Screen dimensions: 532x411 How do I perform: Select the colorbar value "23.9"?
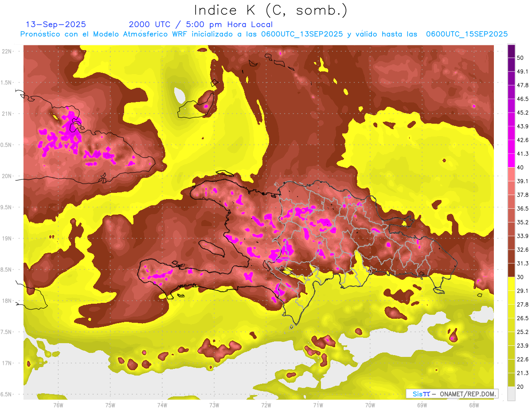coord(522,346)
